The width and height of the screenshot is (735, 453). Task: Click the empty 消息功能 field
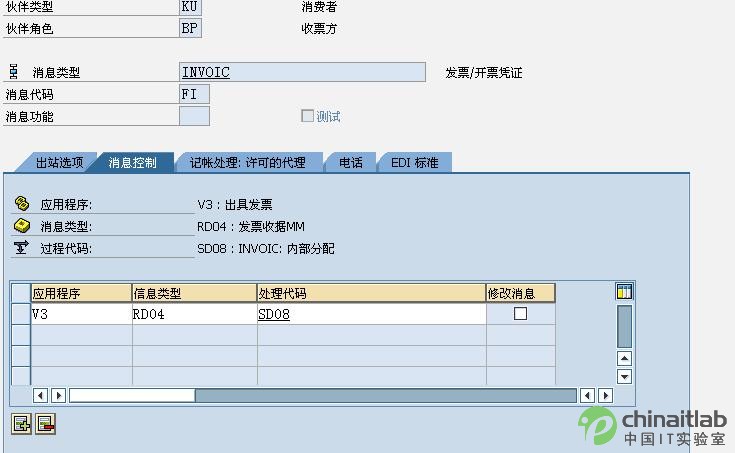[x=194, y=116]
